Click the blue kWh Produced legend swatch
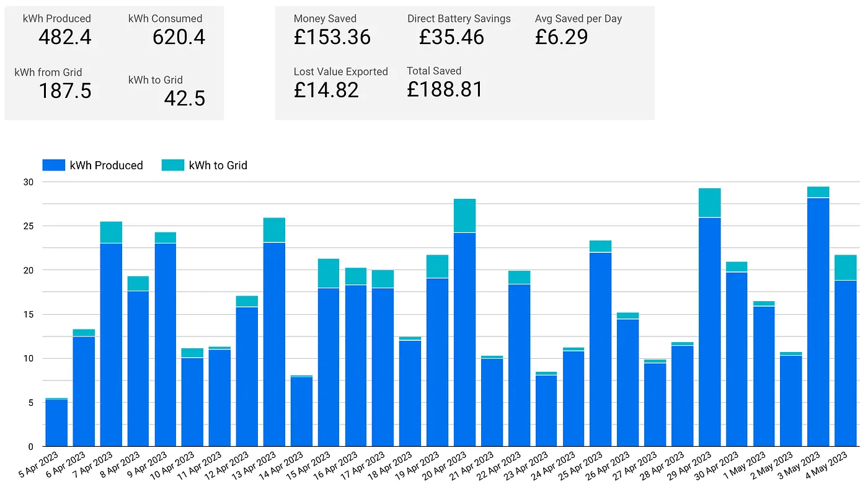Viewport: 868px width, 497px height. tap(53, 165)
